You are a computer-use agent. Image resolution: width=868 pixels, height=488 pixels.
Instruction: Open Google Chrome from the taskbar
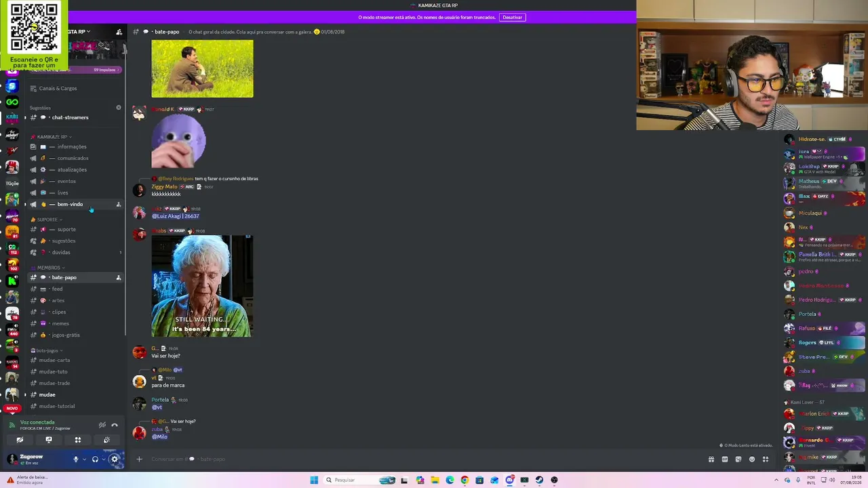[465, 480]
